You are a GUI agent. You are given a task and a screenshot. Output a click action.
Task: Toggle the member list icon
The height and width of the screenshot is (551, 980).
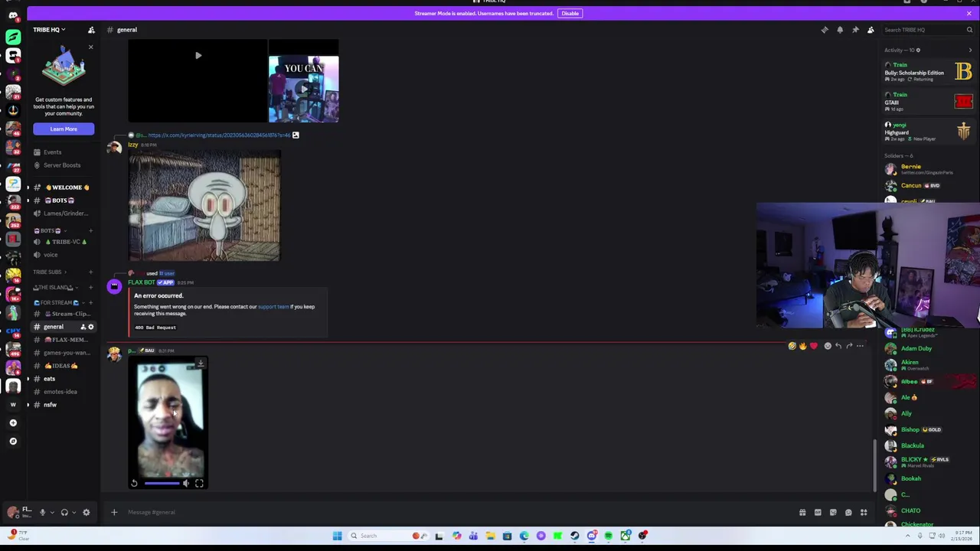click(x=871, y=30)
